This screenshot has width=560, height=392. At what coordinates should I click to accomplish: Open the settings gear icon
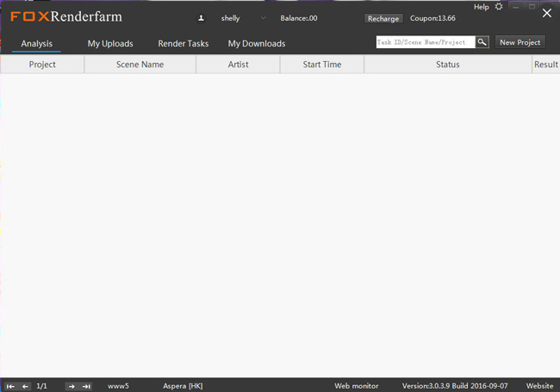tap(499, 7)
